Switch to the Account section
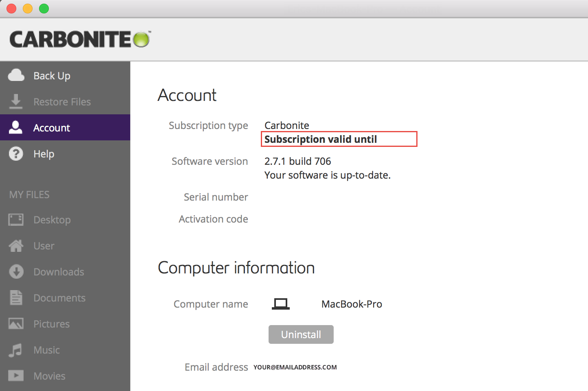Screen dimensions: 588x391 tap(52, 127)
